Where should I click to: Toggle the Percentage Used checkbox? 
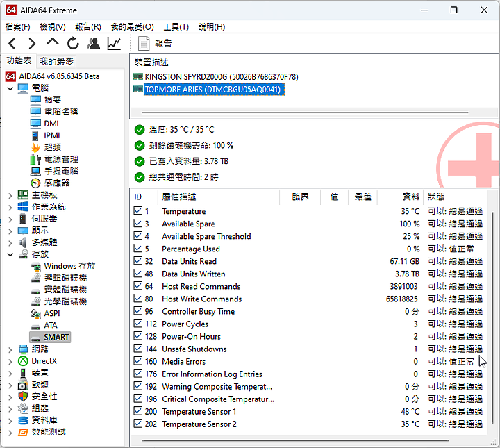[x=138, y=248]
